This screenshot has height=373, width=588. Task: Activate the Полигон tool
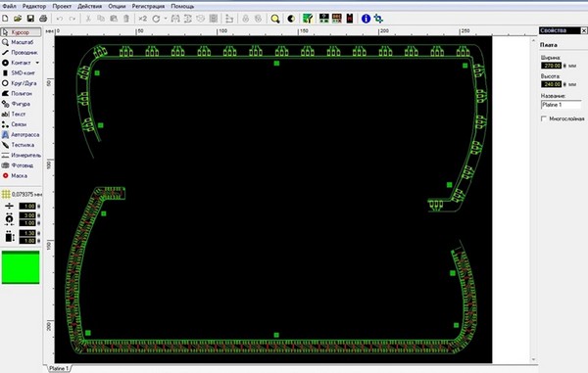point(21,93)
